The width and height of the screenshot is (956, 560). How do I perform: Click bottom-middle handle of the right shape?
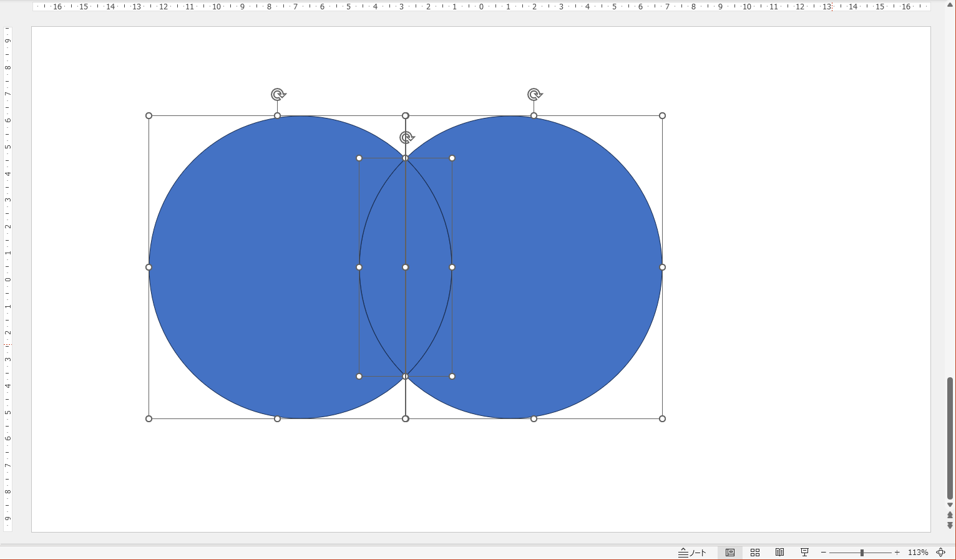534,418
